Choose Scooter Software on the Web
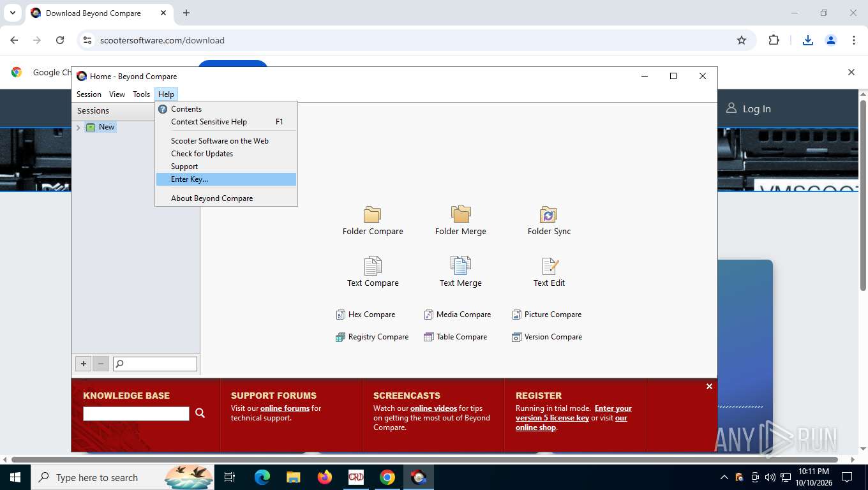 click(226, 141)
